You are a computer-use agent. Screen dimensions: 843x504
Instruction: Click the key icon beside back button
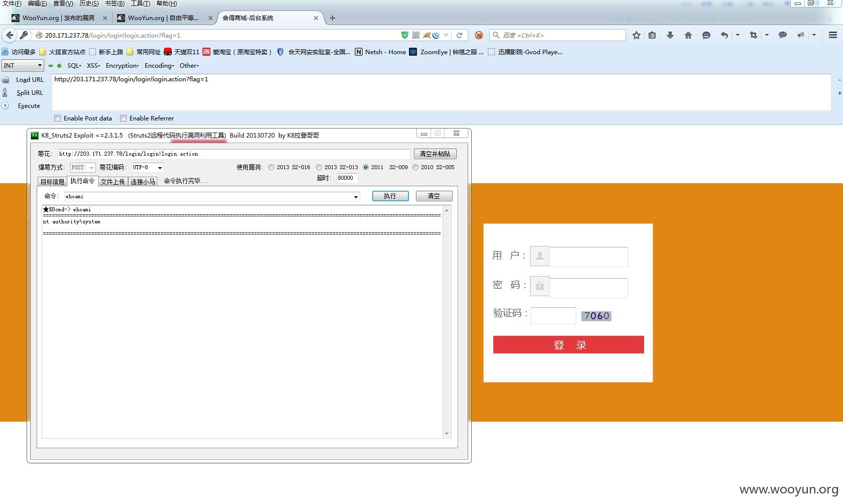[x=24, y=35]
